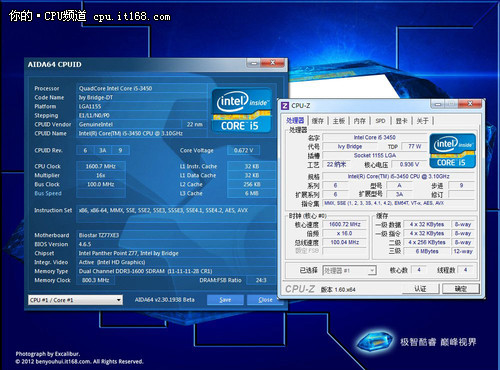This screenshot has width=500, height=370.
Task: Click the 核心速度 value 1600.72 MHz in CPU-Z
Action: pos(344,224)
